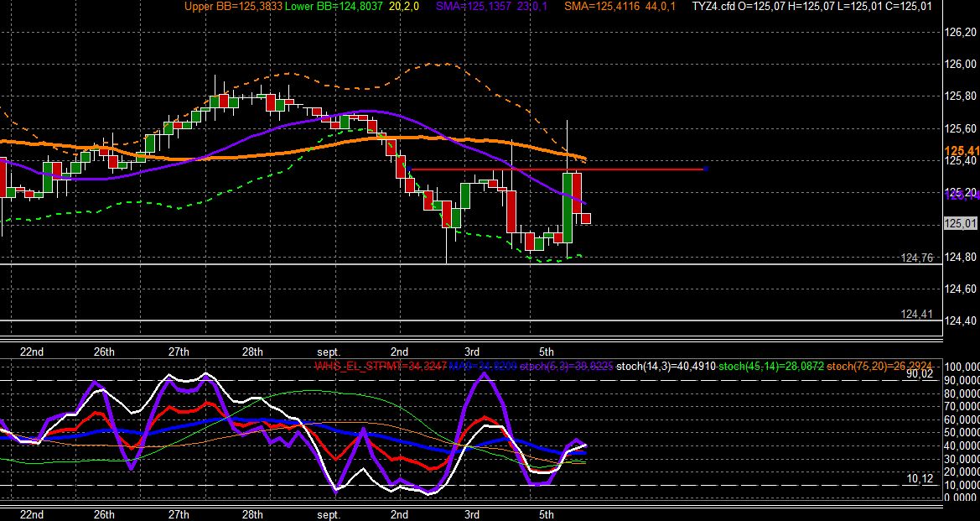Click the 30,0000 stochastic axis label
Image resolution: width=980 pixels, height=521 pixels.
(962, 458)
